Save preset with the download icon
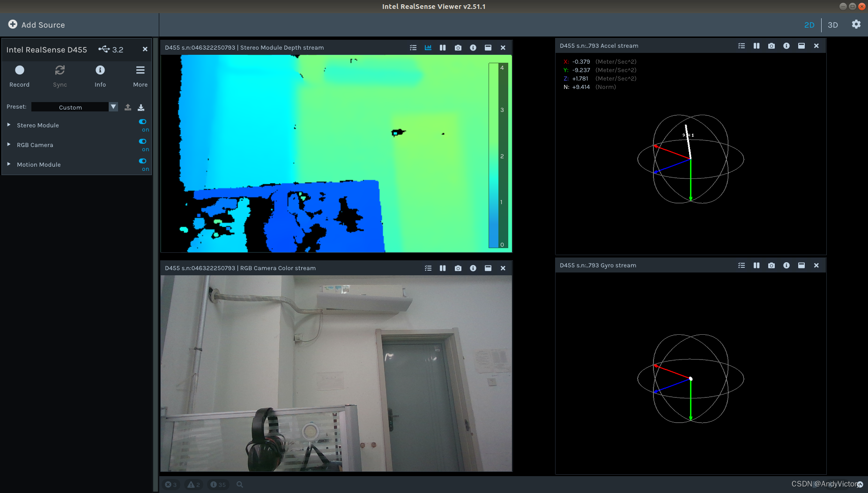Viewport: 868px width, 493px height. [x=141, y=107]
